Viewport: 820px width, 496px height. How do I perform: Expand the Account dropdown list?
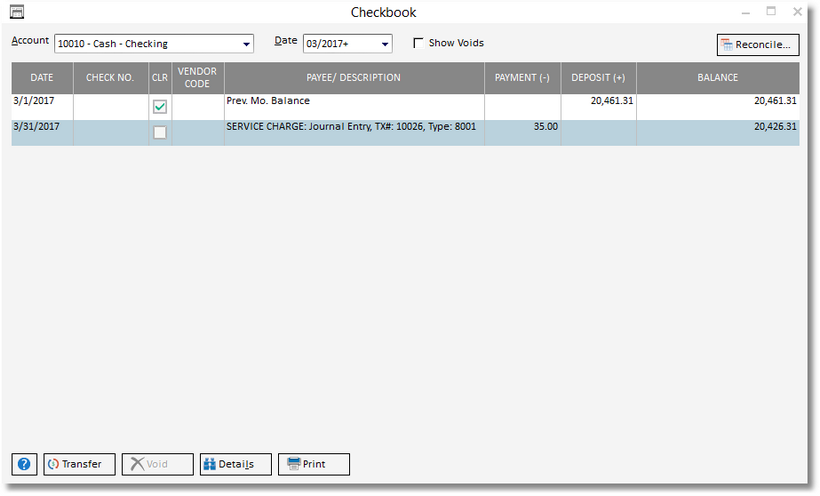point(246,44)
